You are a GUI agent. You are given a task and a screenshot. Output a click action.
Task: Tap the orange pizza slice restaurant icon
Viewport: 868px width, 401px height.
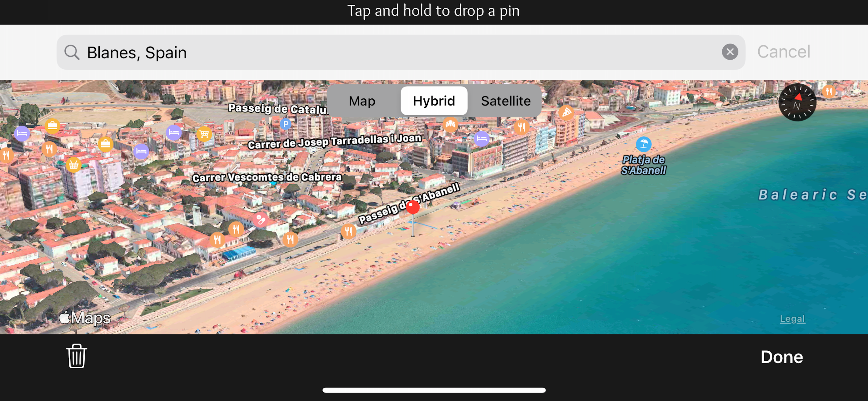pyautogui.click(x=566, y=112)
